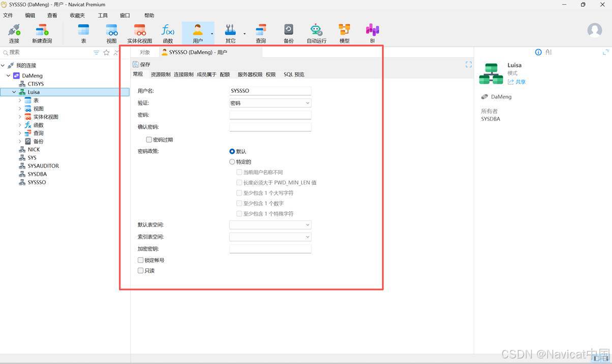
Task: Expand the 表 tables node under Luisa
Action: click(20, 101)
